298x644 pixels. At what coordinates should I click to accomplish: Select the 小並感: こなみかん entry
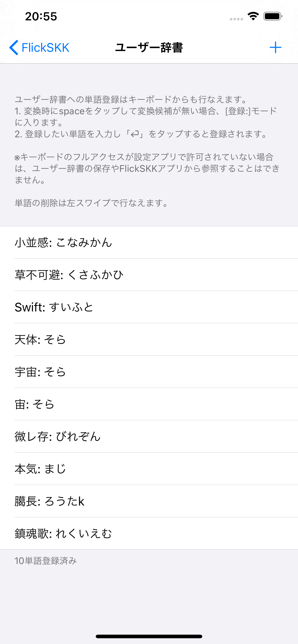tap(149, 242)
